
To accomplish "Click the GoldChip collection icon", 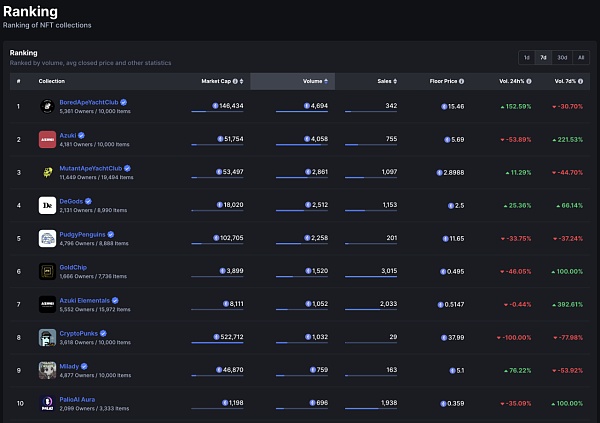I will pyautogui.click(x=46, y=271).
